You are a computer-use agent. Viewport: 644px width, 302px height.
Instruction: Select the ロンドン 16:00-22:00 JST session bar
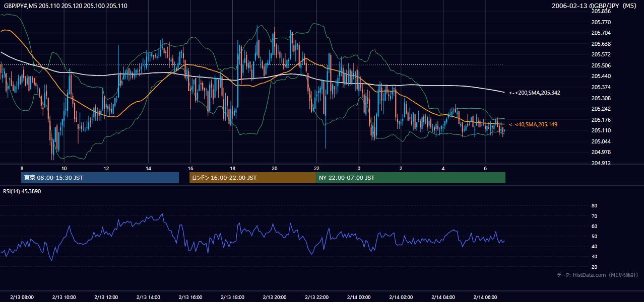click(x=252, y=178)
